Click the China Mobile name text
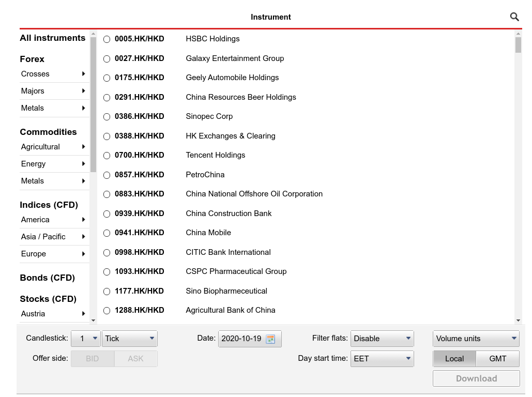 [208, 233]
